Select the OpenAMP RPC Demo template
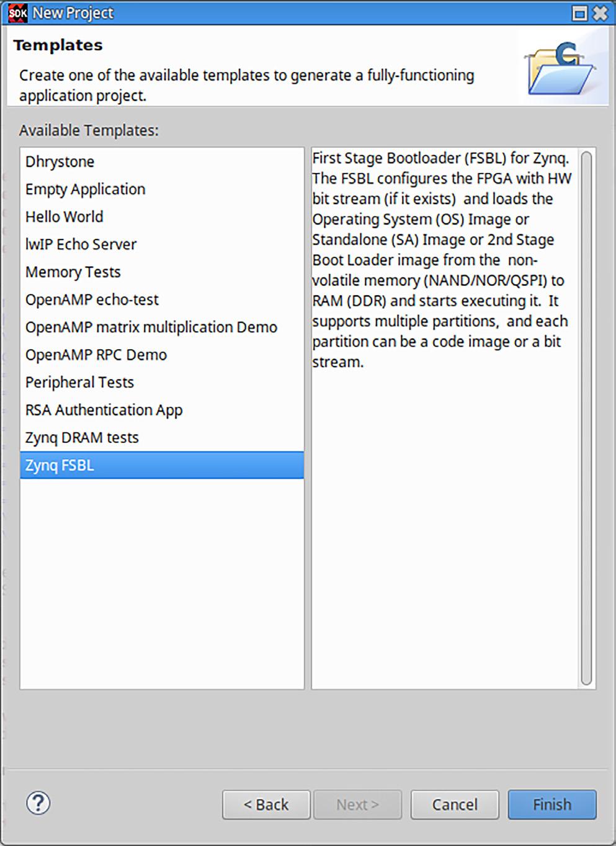The image size is (616, 846). pyautogui.click(x=162, y=355)
